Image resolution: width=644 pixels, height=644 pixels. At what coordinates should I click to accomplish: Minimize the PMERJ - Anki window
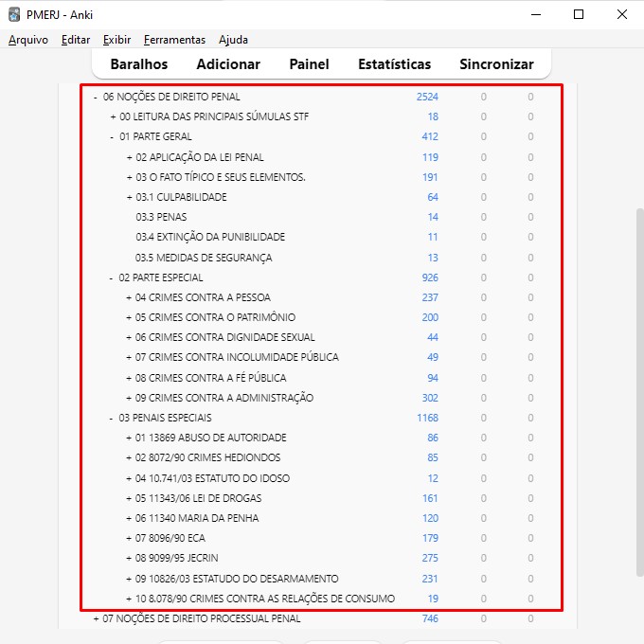point(536,14)
